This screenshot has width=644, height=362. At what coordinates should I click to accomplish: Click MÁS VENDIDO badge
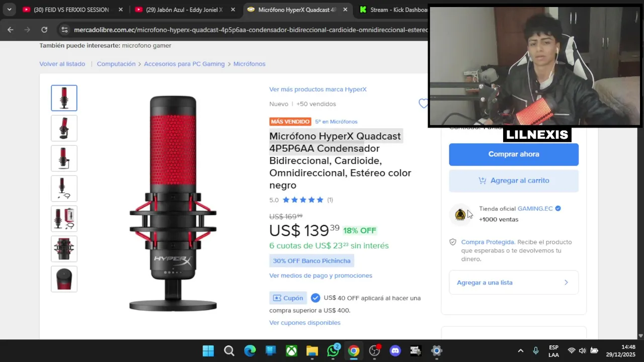[x=290, y=122]
